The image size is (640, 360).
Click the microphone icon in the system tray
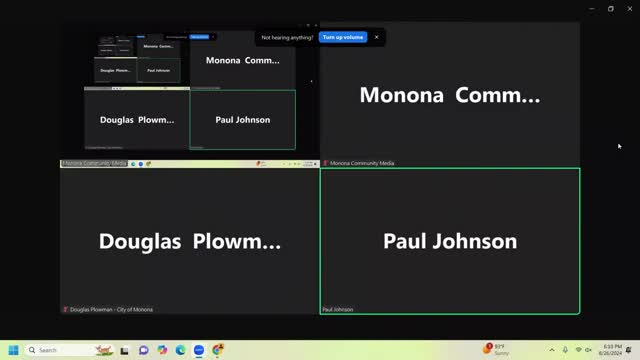565,350
